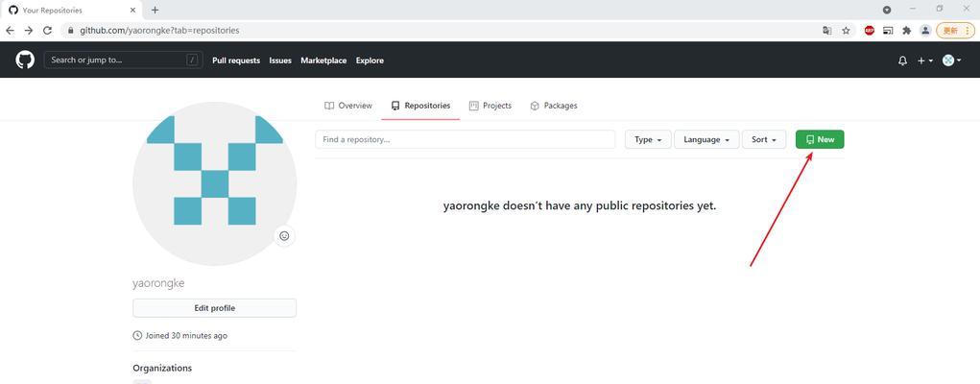Click the Chrome tab search down arrow

point(887,10)
